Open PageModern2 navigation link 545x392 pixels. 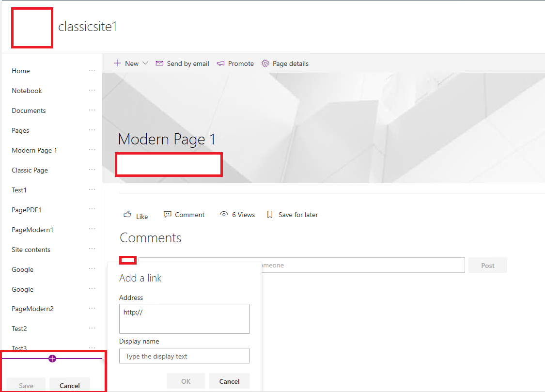[x=32, y=309]
